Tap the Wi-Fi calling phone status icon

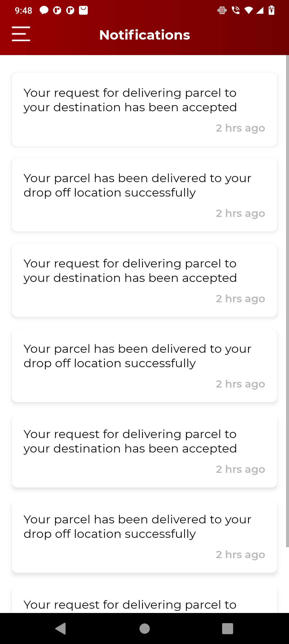pyautogui.click(x=235, y=10)
